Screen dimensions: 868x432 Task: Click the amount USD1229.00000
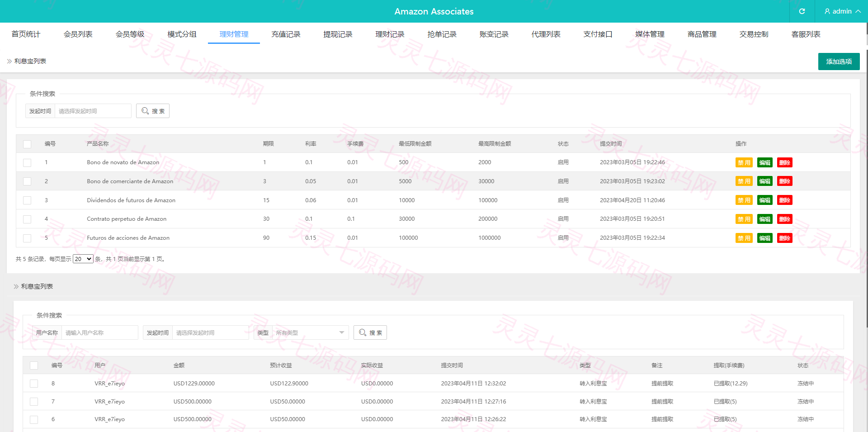(x=194, y=384)
